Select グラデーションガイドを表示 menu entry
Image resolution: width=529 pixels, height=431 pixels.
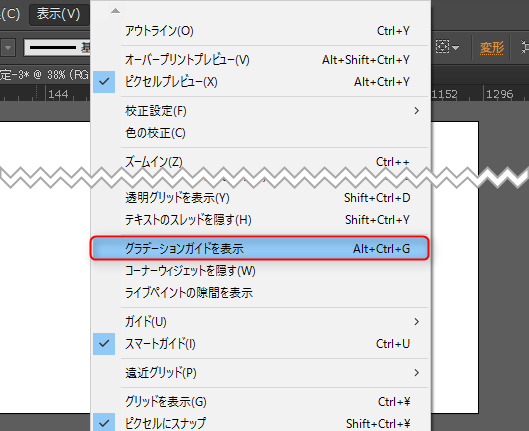259,248
